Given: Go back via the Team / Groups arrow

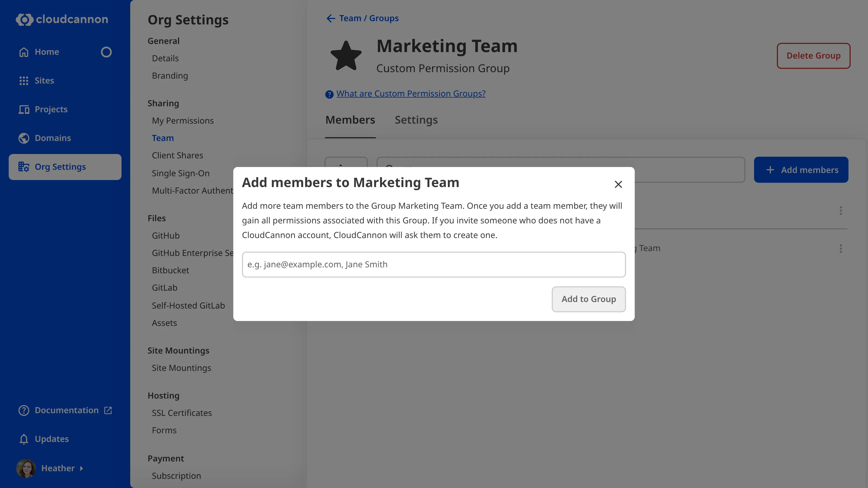Looking at the screenshot, I should (331, 18).
